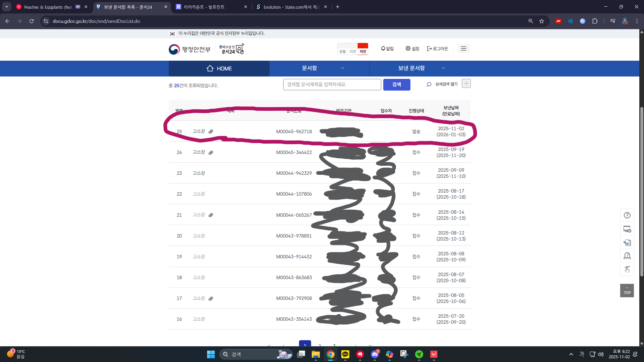The height and width of the screenshot is (362, 644).
Task: Click the help question mark icon
Action: pos(627,215)
